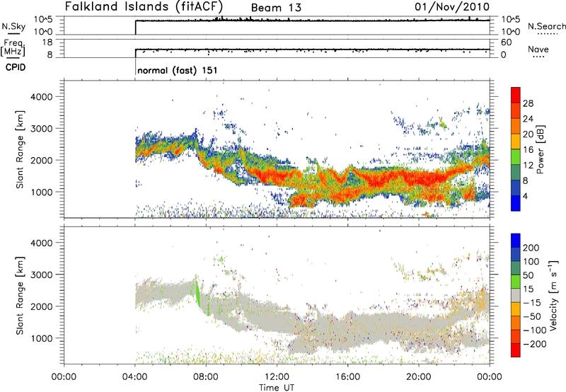Click the "4000" tick of the power panel
Image resolution: width=566 pixels, height=392 pixels.
click(x=42, y=97)
